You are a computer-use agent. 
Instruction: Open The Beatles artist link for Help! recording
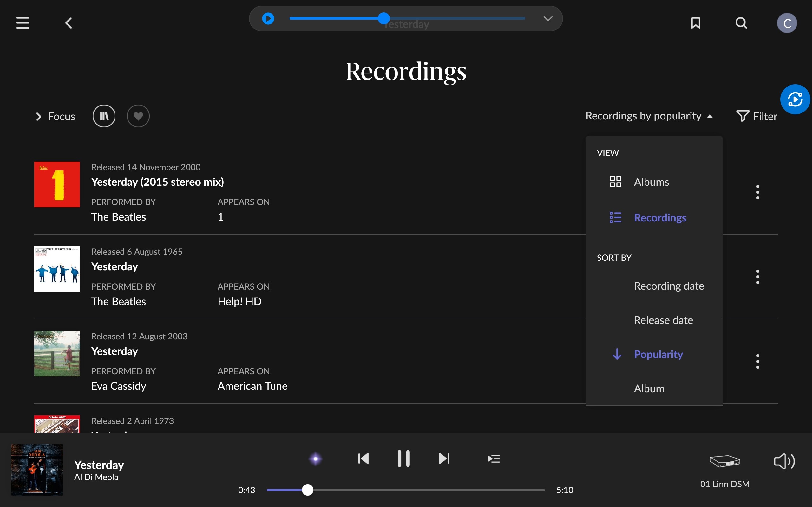tap(118, 301)
